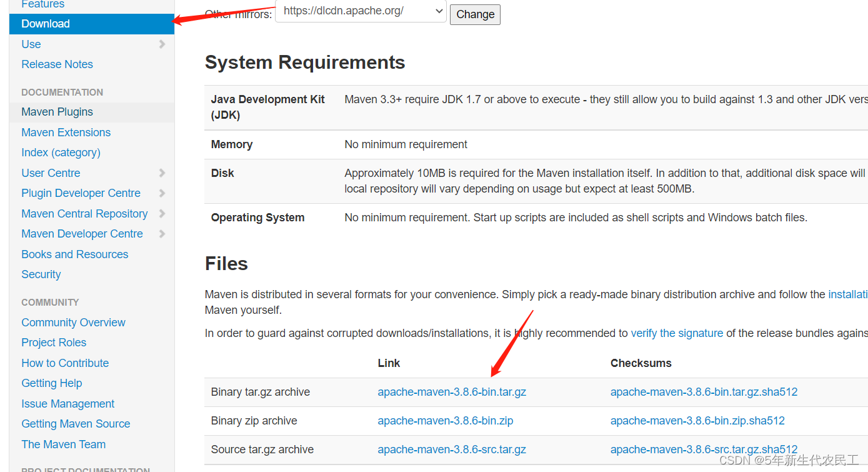Open Project Roles link

point(54,343)
